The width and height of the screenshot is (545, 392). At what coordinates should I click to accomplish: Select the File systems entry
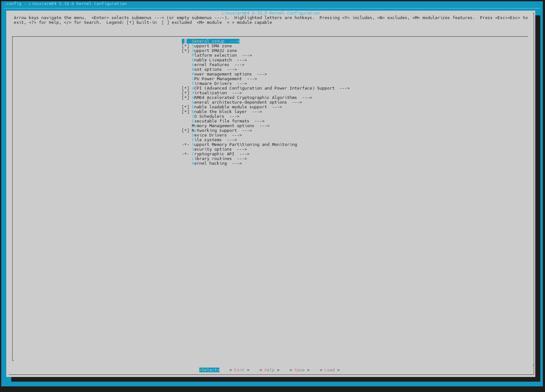(x=214, y=140)
